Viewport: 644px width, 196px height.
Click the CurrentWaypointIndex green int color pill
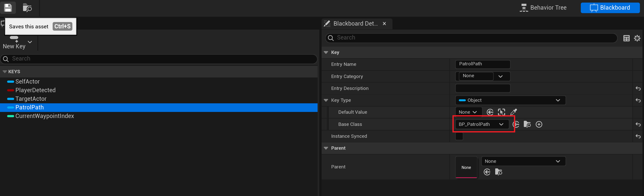11,116
